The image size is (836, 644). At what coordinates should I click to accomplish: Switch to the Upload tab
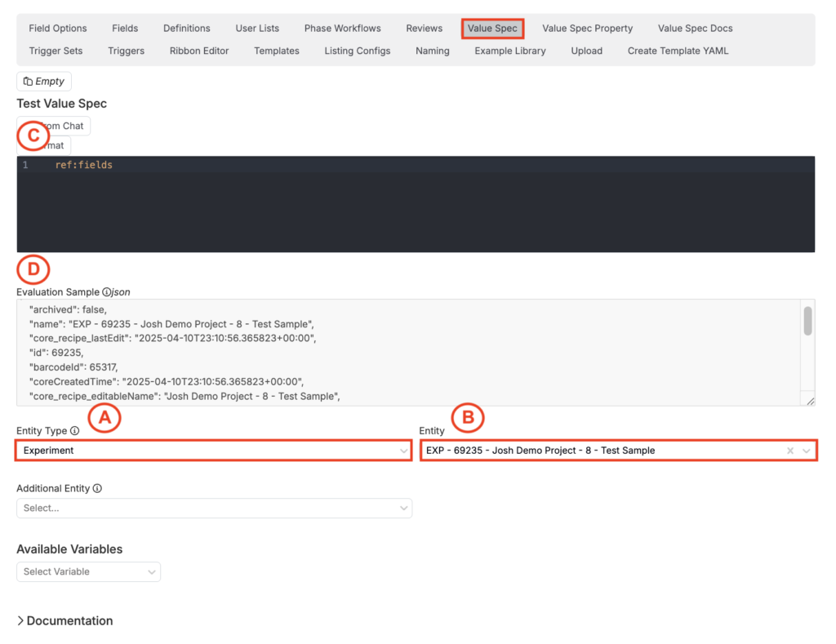click(586, 51)
